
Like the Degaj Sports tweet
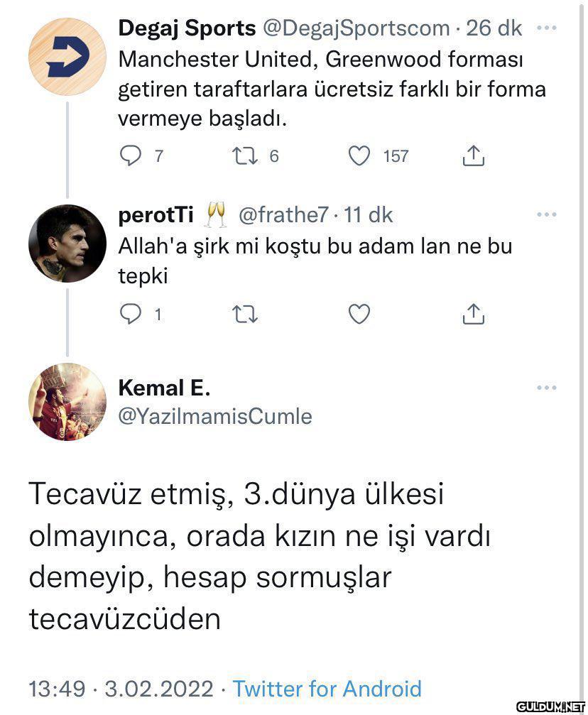coord(359,155)
